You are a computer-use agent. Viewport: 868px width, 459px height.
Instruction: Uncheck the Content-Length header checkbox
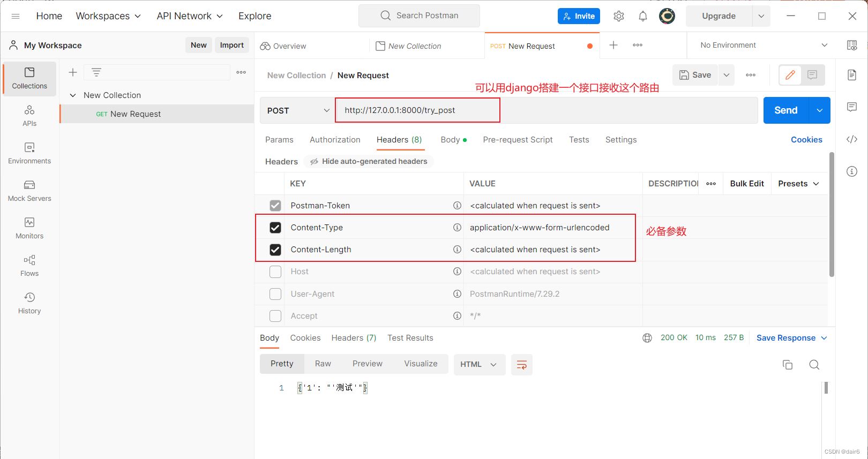point(275,250)
